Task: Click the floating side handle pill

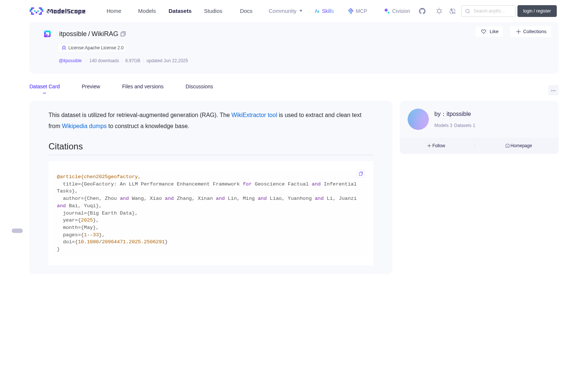Action: (x=17, y=231)
